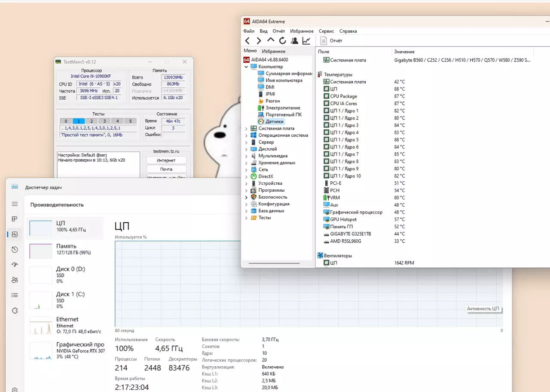Click the Почта button in TestMem5
Screen dimensions: 550x392
click(x=166, y=169)
